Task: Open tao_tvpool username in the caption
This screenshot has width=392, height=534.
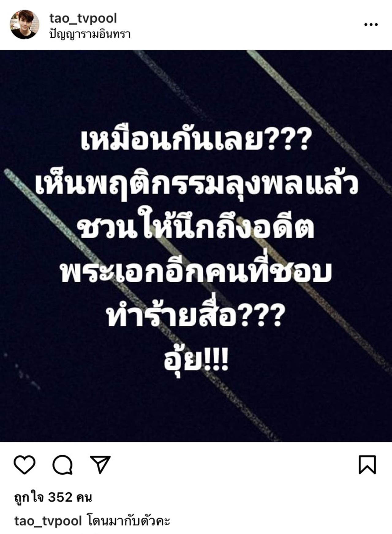Action: [48, 521]
